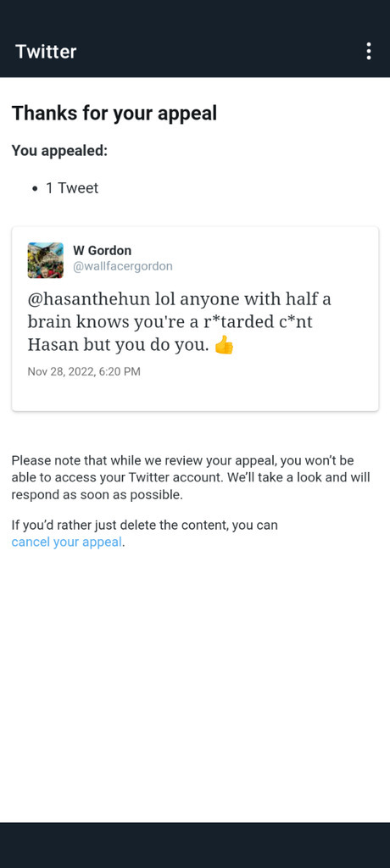Image resolution: width=390 pixels, height=868 pixels.
Task: Click the Nov 28, 2022 timestamp
Action: coord(84,371)
